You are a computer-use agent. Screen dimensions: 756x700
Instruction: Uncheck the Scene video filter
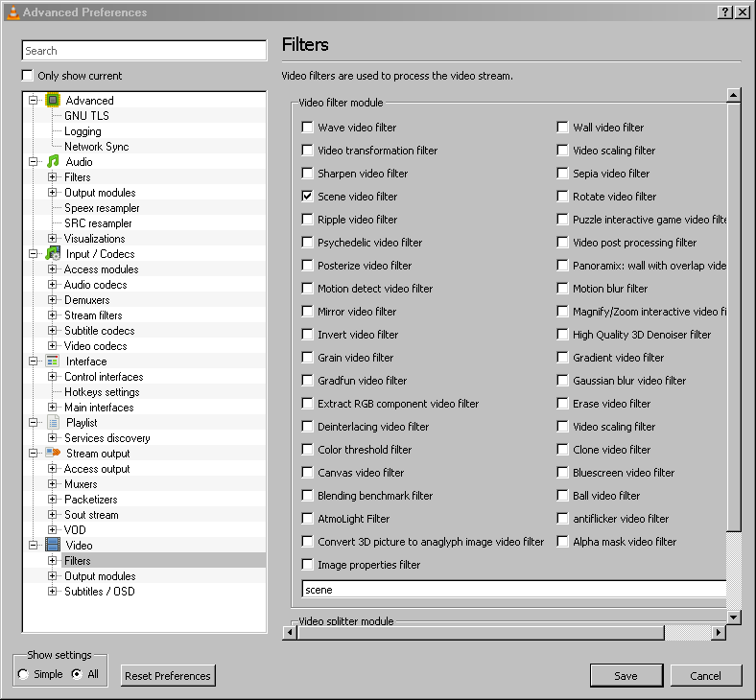tap(307, 196)
